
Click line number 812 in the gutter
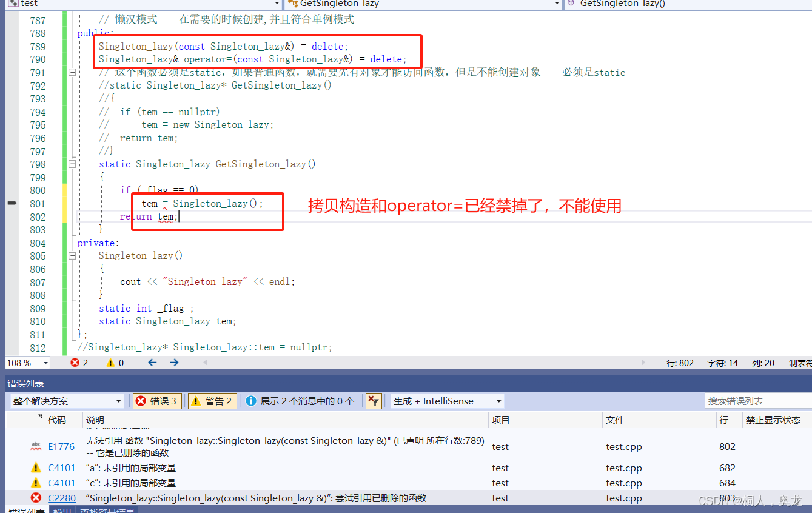[38, 348]
